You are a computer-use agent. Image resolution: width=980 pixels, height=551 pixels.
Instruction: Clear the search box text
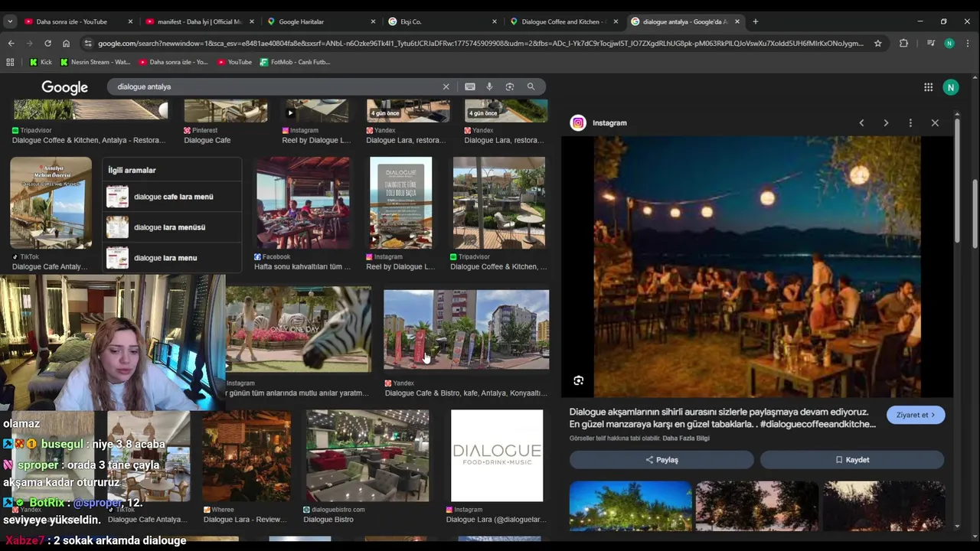(446, 86)
